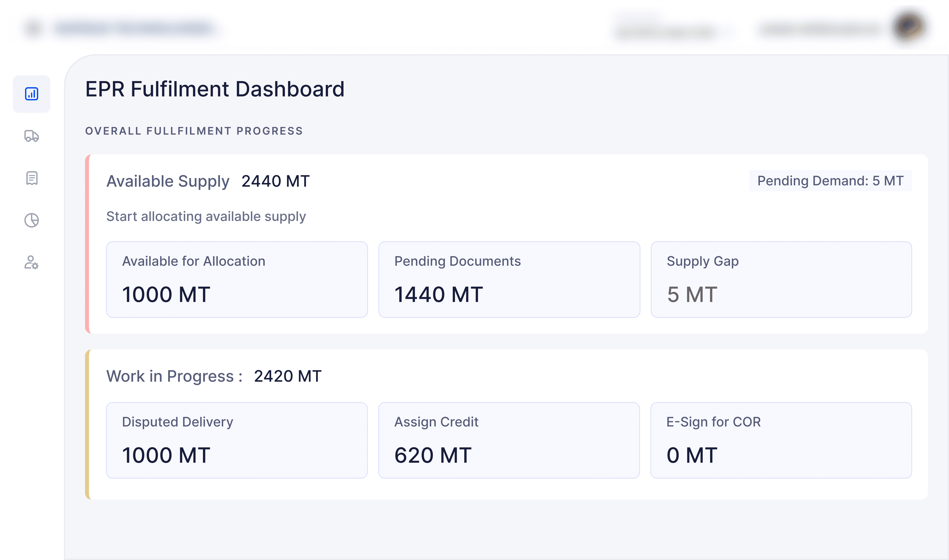Open the E-Sign for COR card
This screenshot has height=560, width=949.
tap(781, 440)
